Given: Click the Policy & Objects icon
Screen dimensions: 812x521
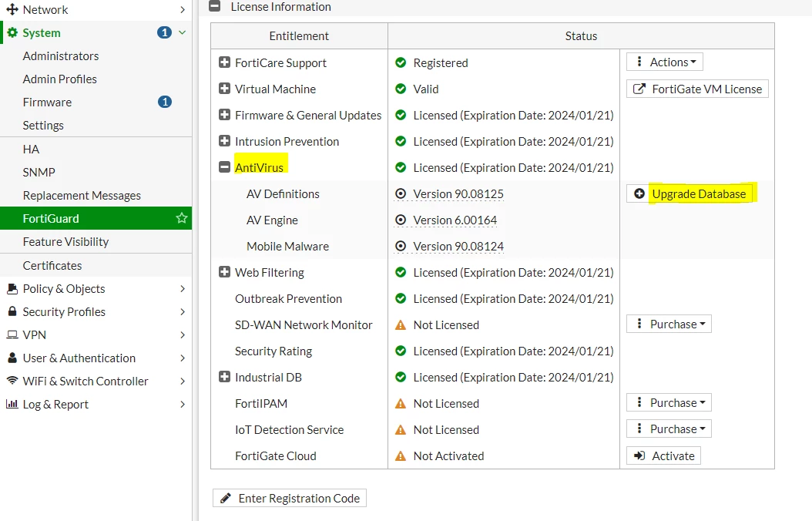Looking at the screenshot, I should point(12,288).
